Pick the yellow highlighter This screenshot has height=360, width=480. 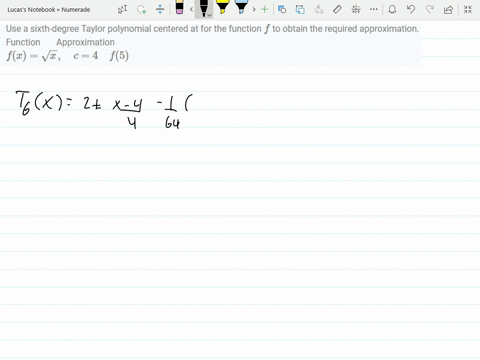[x=222, y=7]
